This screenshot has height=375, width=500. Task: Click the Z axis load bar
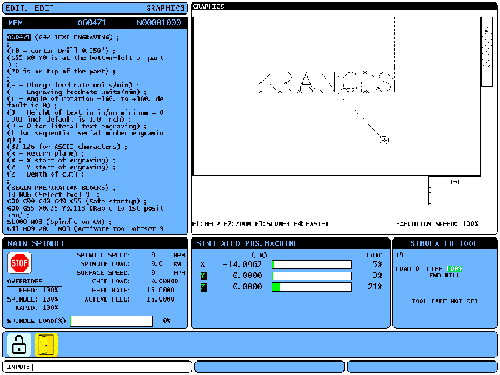click(x=312, y=287)
